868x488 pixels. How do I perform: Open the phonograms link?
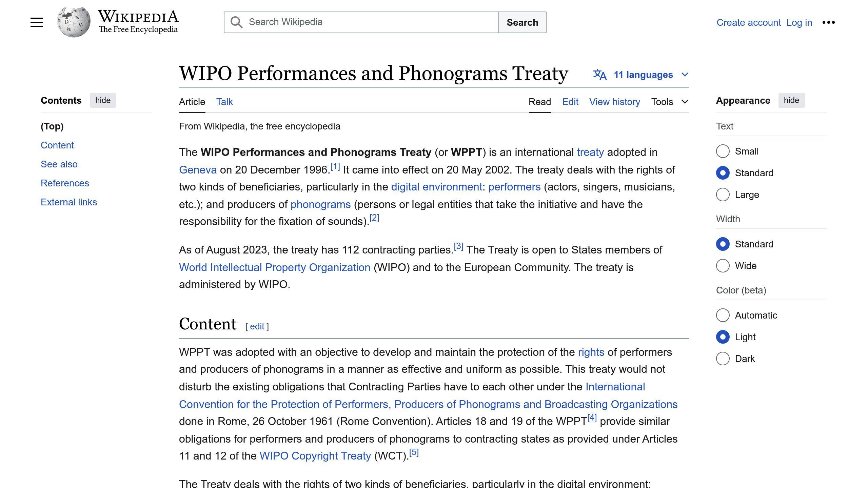(320, 204)
